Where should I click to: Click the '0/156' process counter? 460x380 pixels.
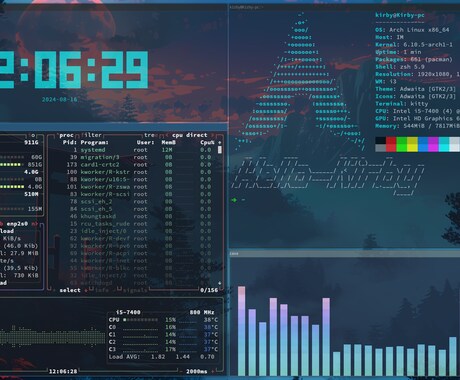209,290
